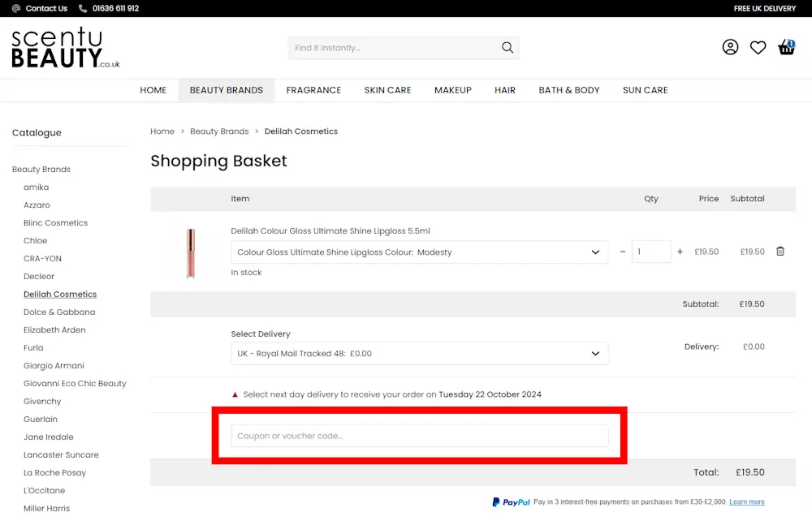
Task: Click the search magnifier icon
Action: click(x=508, y=48)
